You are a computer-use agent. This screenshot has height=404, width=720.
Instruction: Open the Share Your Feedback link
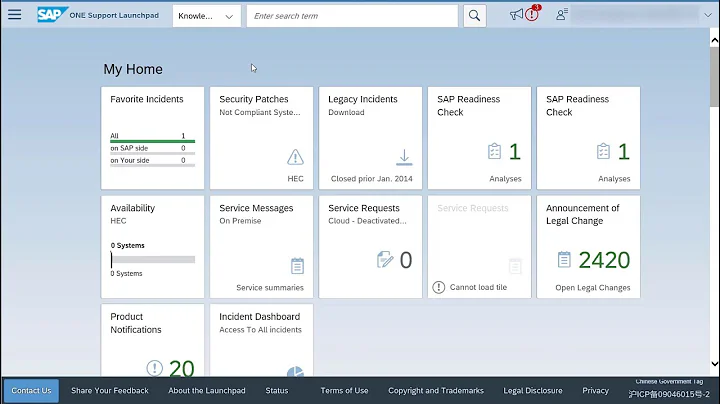click(110, 391)
